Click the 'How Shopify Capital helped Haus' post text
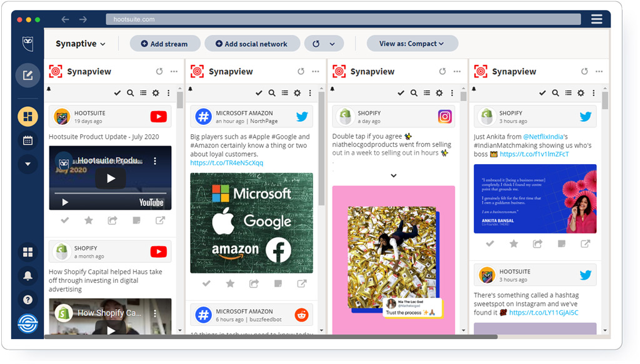640x364 pixels. click(x=105, y=280)
